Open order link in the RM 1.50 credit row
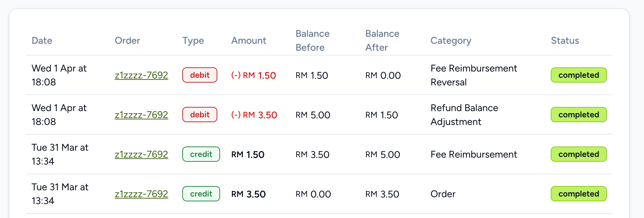Viewport: 644px width, 218px height. coord(141,154)
